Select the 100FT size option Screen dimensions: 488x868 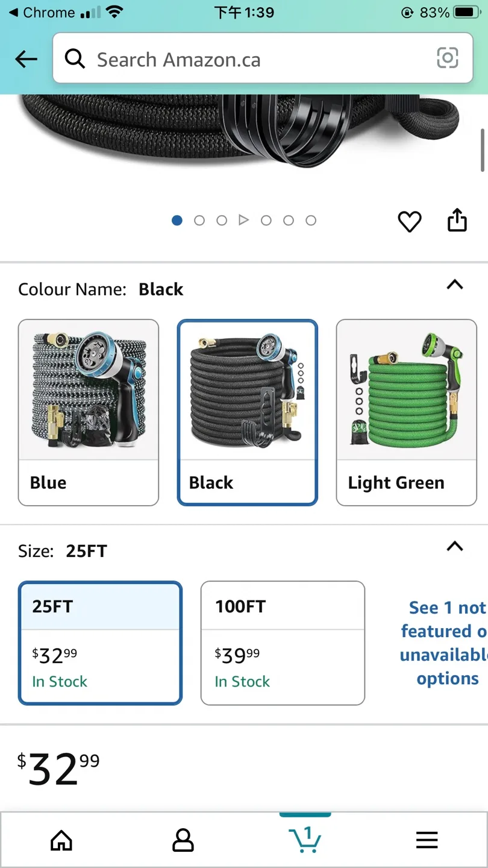[282, 643]
